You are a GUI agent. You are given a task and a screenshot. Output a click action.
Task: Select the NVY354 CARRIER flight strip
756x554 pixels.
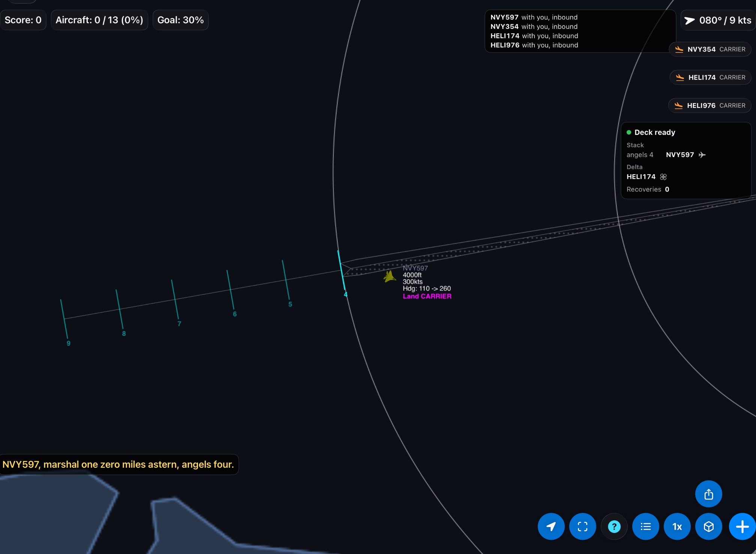710,49
